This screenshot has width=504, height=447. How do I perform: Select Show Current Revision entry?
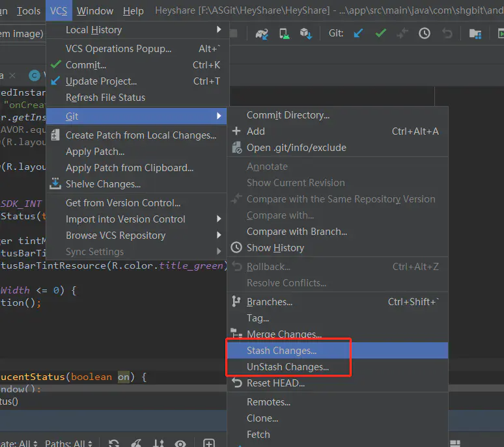pos(337,183)
